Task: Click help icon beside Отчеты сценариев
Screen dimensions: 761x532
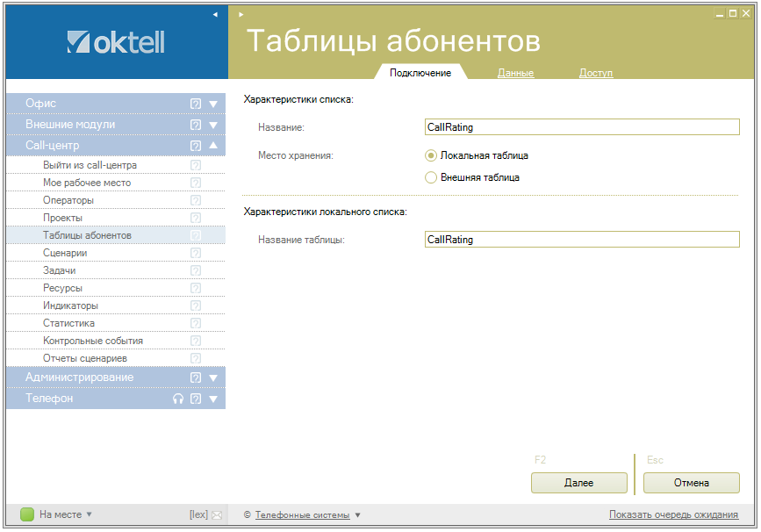Action: 196,358
